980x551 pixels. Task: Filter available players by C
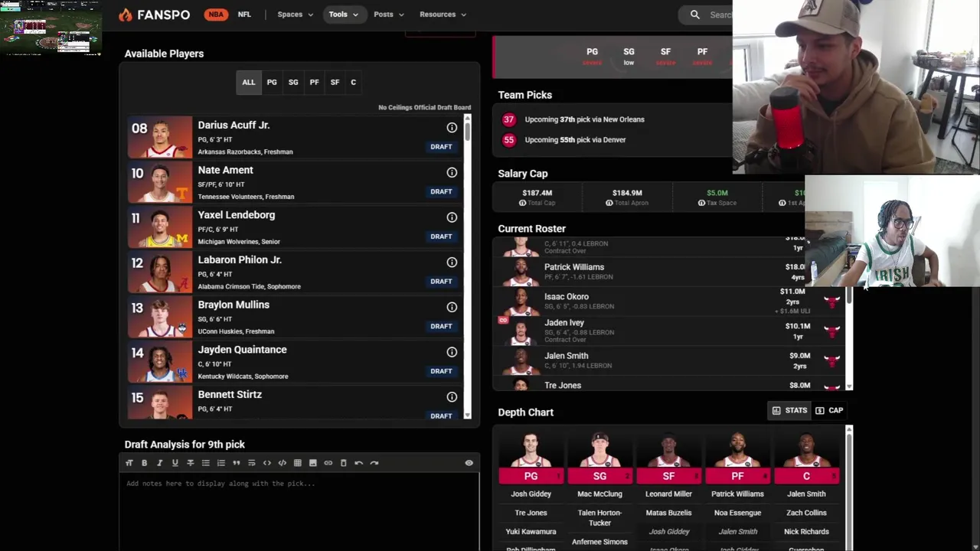tap(353, 83)
